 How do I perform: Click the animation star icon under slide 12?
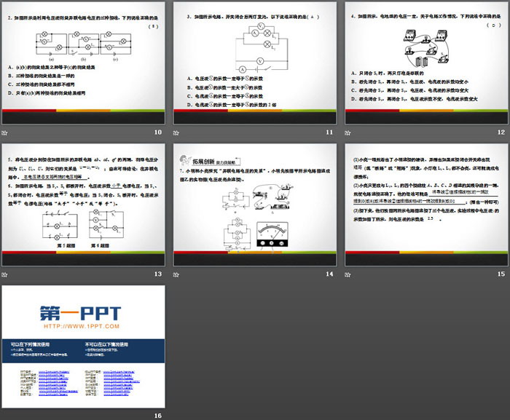(x=348, y=132)
